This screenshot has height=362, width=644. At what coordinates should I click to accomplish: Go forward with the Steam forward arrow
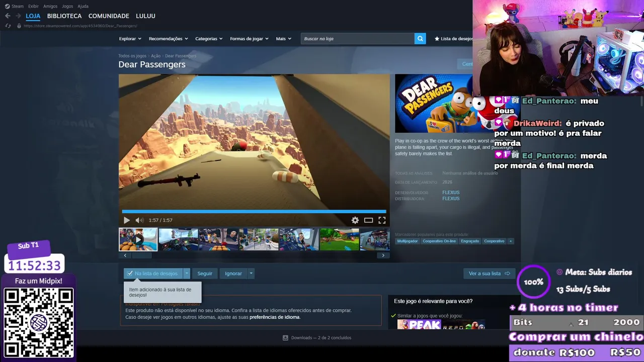tap(18, 16)
